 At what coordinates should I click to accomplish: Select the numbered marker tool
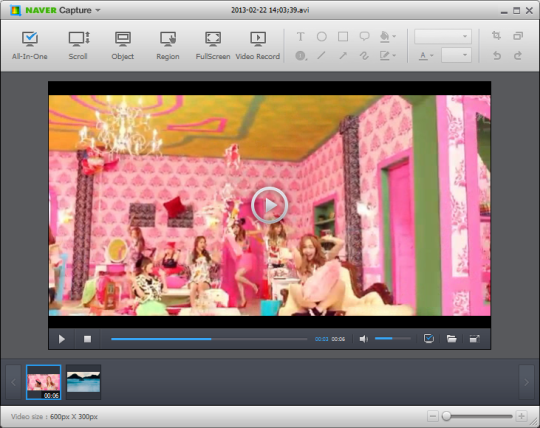pos(301,55)
